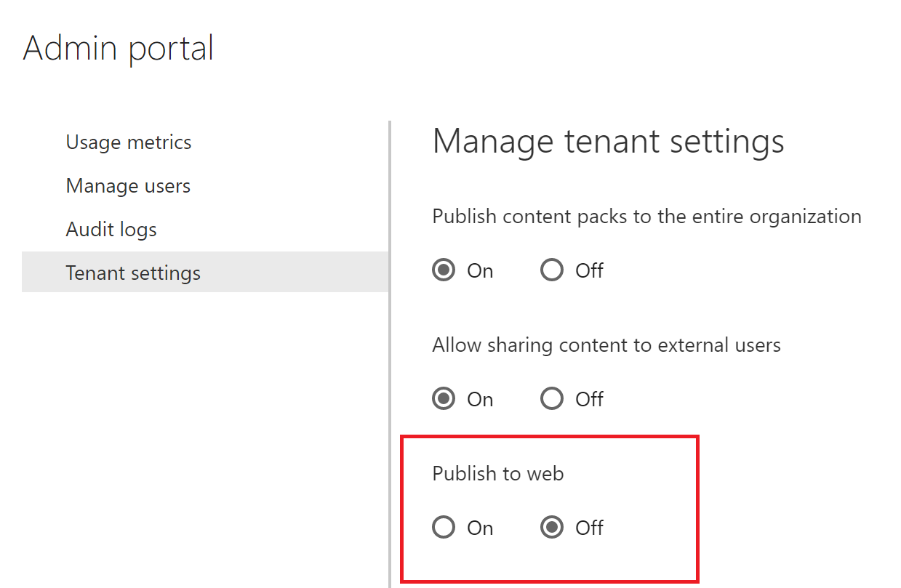This screenshot has width=901, height=588.
Task: Click the vertical divider beside the sidebar
Action: coord(390,349)
